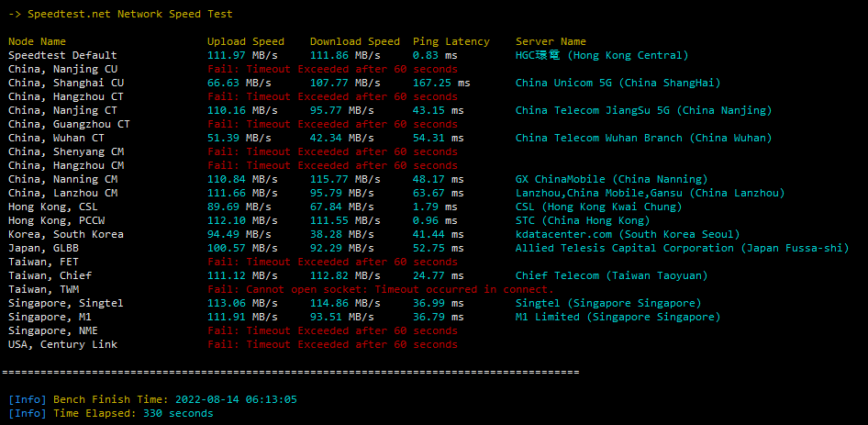This screenshot has width=868, height=425.
Task: Click the 'China, Lanzhou CM' node
Action: click(62, 194)
